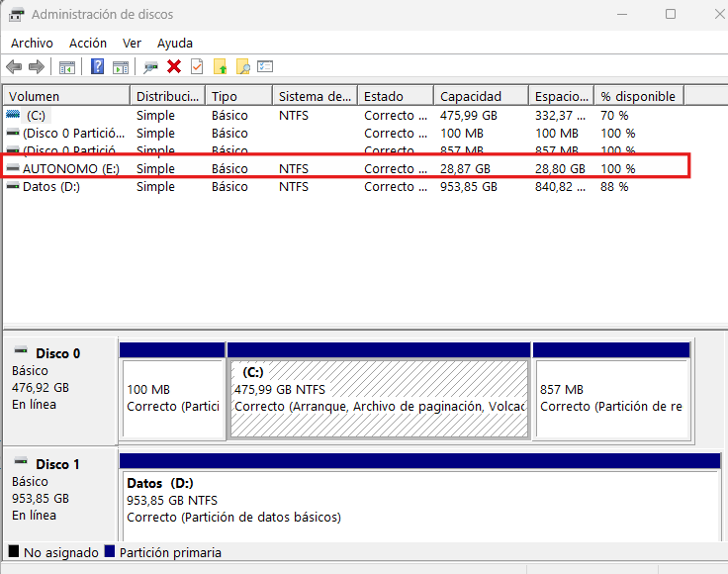Click the Partición primaria blue legend swatch
Screen dimensions: 728x574
[110, 551]
